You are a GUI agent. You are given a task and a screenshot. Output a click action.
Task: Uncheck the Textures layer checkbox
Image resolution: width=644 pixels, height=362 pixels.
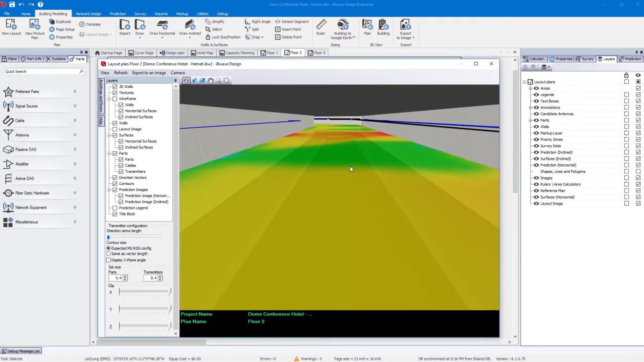[115, 93]
